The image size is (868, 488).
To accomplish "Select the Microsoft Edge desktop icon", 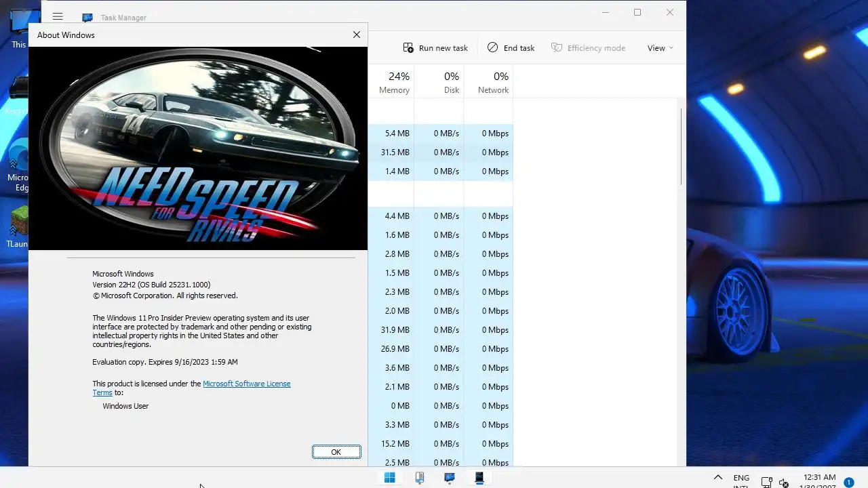I will [18, 166].
